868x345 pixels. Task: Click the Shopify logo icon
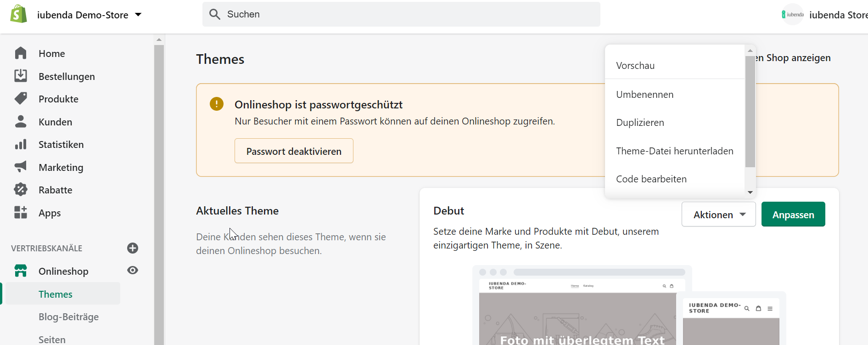[x=19, y=14]
